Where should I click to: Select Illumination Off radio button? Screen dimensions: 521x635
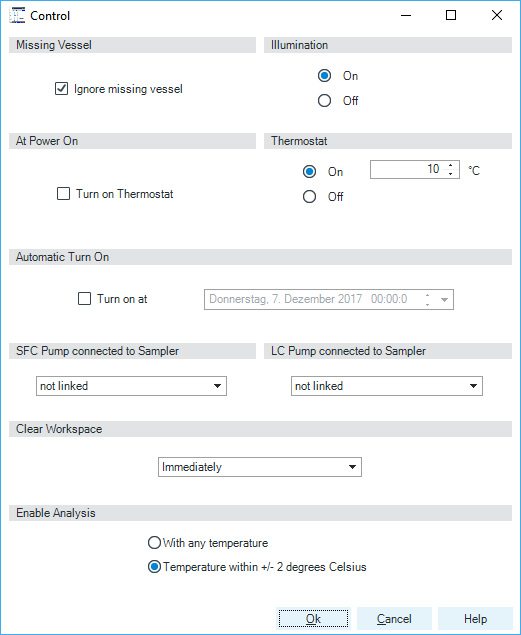coord(324,100)
